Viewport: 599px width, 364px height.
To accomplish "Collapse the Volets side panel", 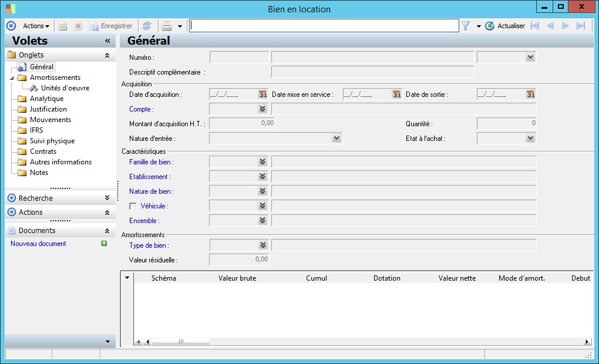I will (107, 41).
